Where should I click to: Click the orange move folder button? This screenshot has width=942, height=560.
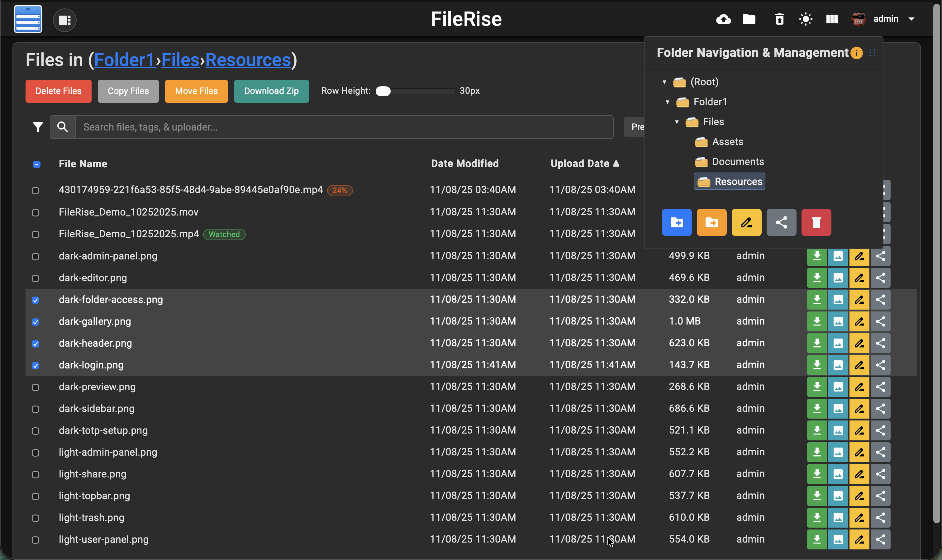point(711,222)
